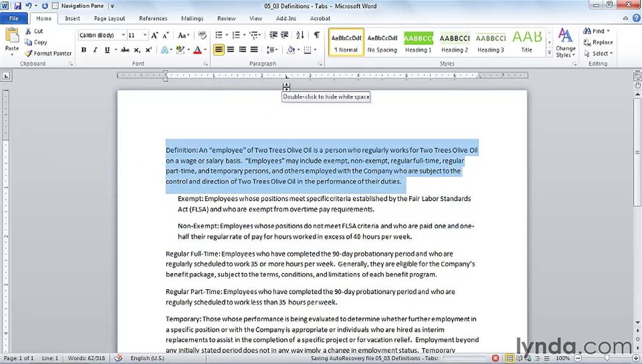Screen dimensions: 642x364
Task: Click Shrink Font icon
Action: pos(165,35)
